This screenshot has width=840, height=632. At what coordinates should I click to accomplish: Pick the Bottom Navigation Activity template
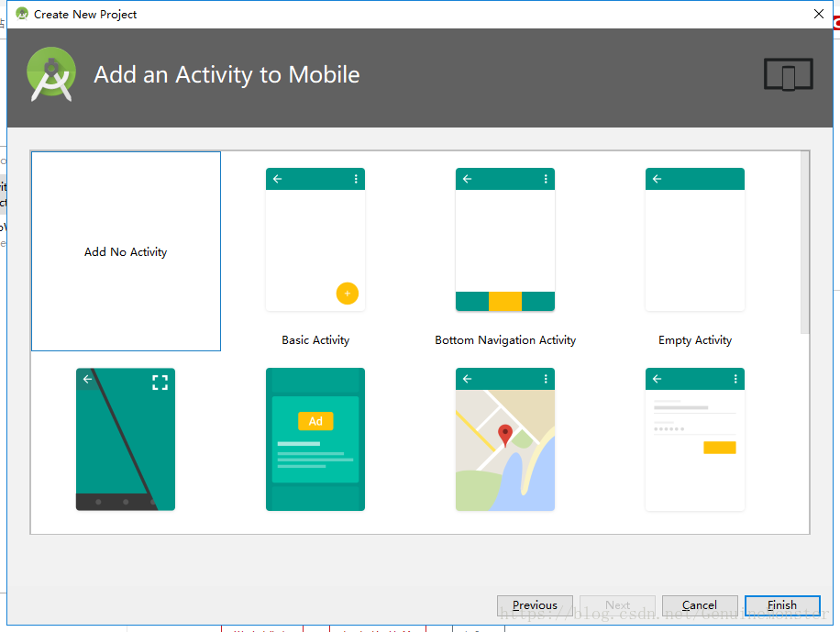point(505,239)
